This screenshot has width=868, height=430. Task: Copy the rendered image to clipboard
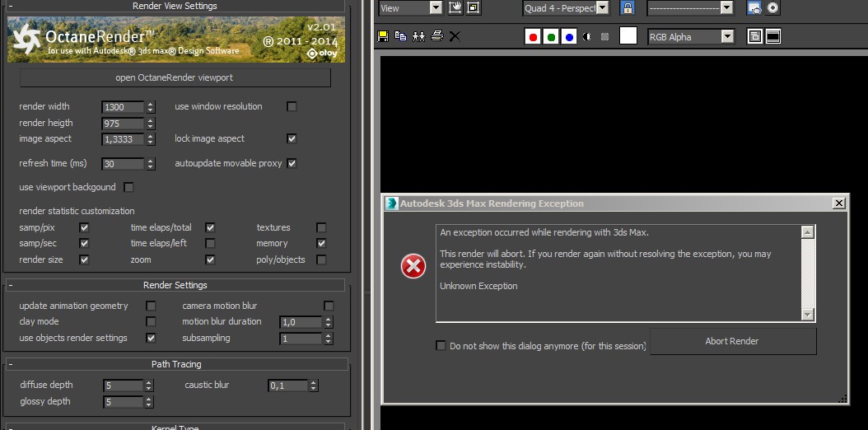point(401,36)
